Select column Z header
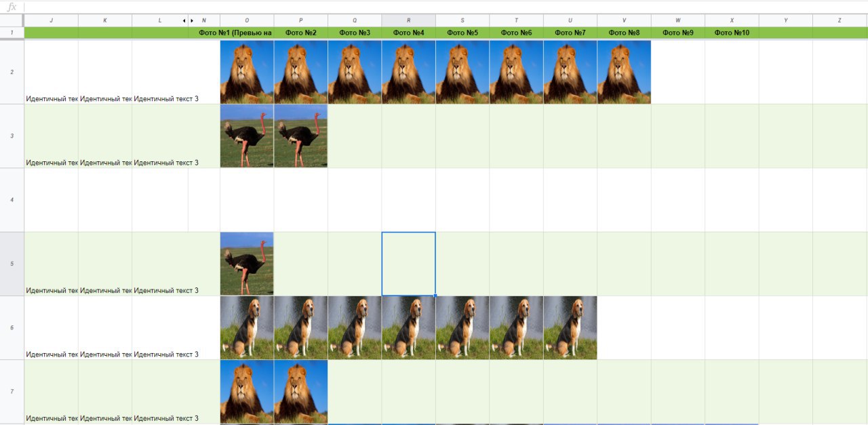Image resolution: width=868 pixels, height=425 pixels. tap(840, 20)
